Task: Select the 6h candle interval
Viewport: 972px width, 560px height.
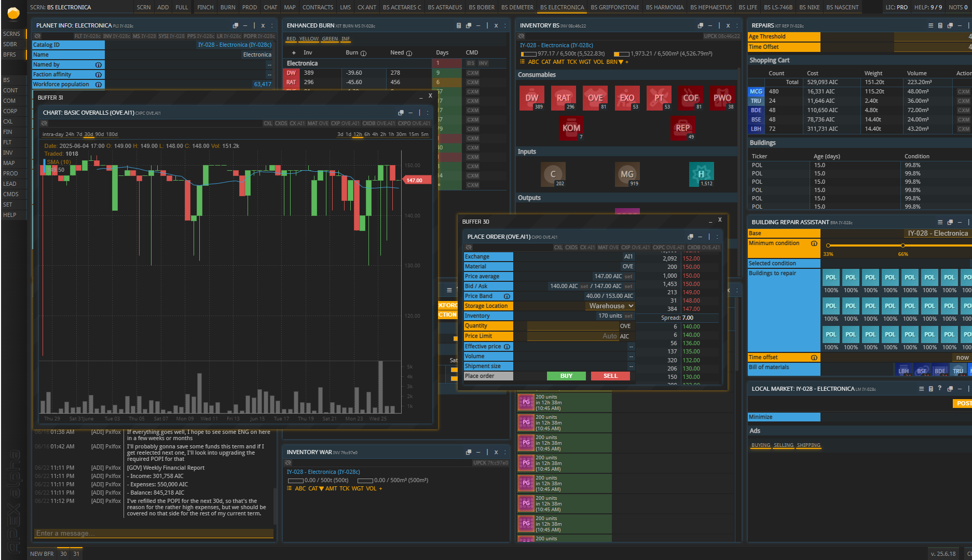Action: click(367, 134)
